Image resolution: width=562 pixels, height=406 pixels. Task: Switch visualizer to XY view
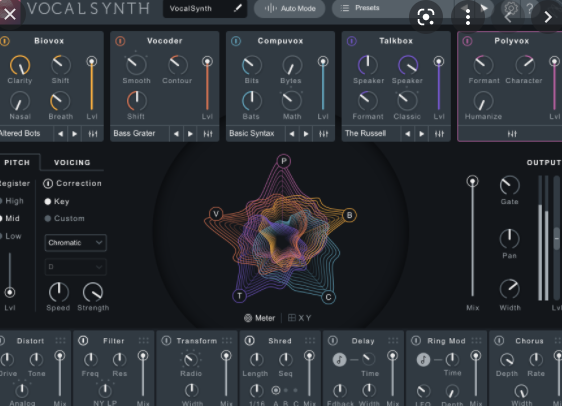[300, 318]
